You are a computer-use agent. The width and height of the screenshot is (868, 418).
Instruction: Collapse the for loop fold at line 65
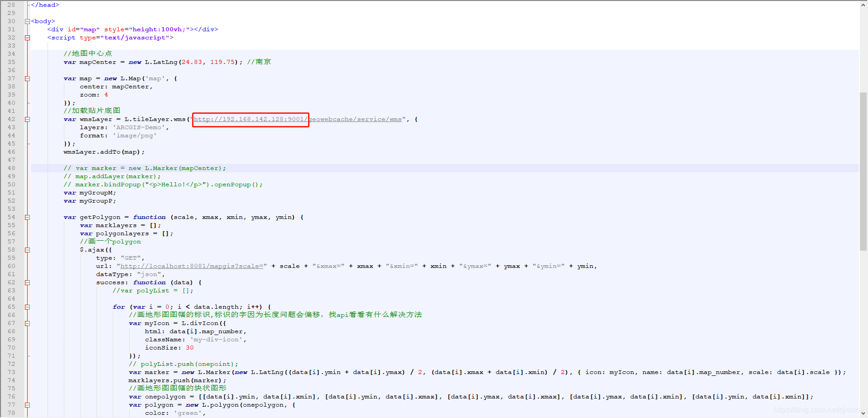click(x=27, y=307)
